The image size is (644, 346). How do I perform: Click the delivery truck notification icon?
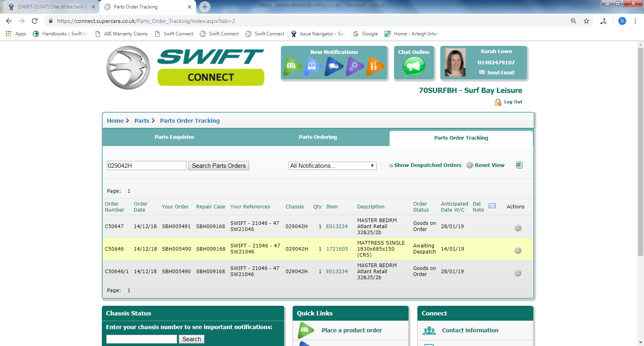coord(334,66)
